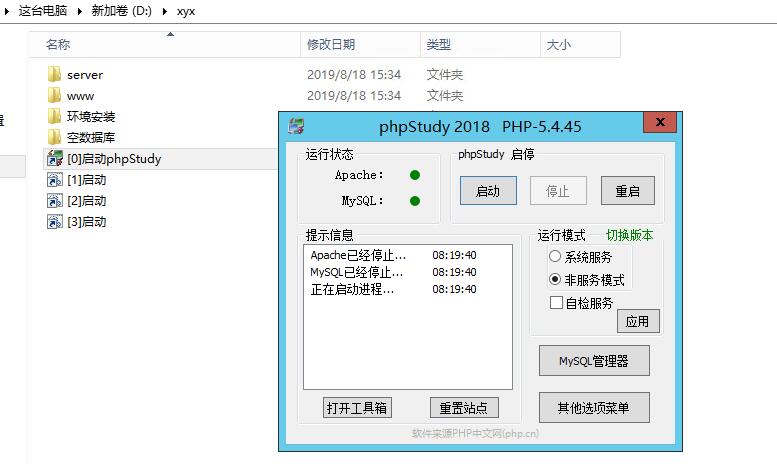Image resolution: width=777 pixels, height=464 pixels.
Task: Select the 正在启动进程 log entry
Action: [x=352, y=290]
